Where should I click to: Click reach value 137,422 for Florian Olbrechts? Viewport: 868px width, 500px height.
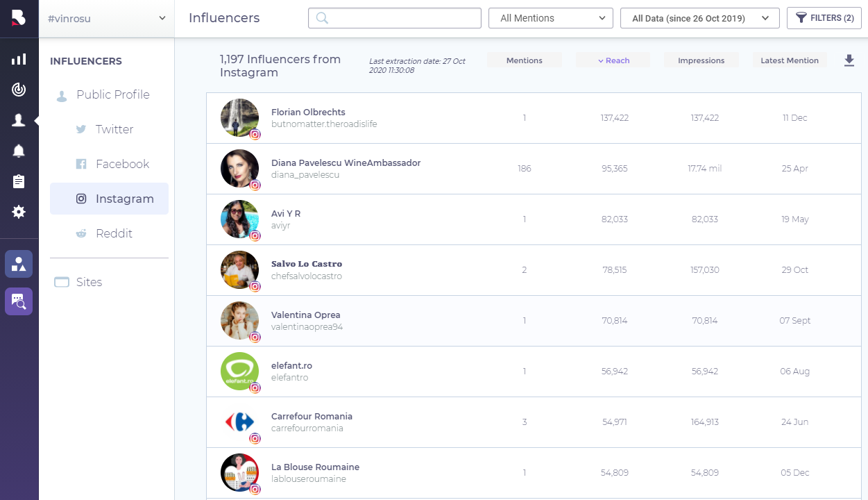pos(615,118)
